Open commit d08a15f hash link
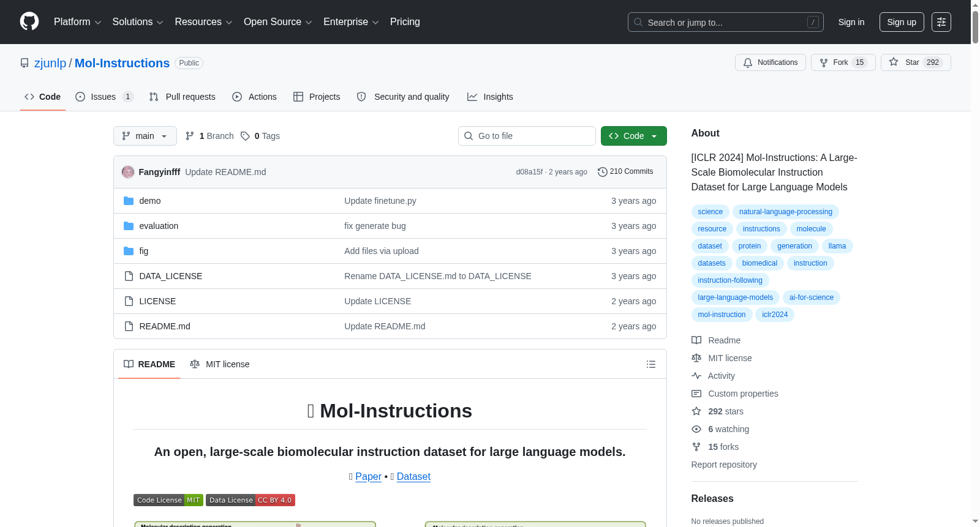This screenshot has width=980, height=527. pyautogui.click(x=529, y=172)
